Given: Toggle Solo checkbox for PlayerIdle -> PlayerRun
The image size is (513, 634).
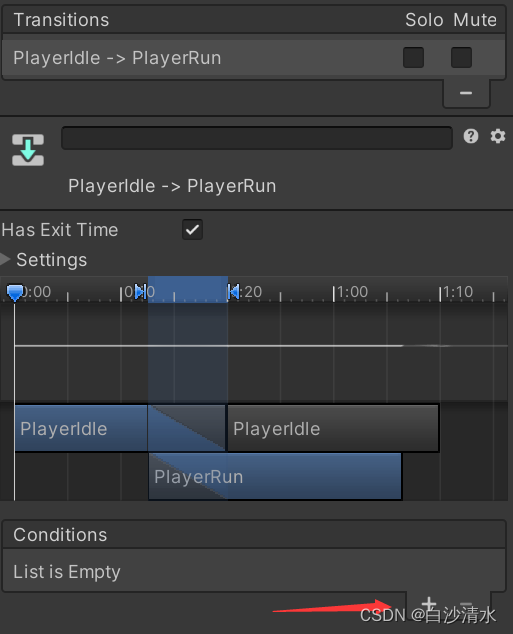Looking at the screenshot, I should [x=413, y=57].
